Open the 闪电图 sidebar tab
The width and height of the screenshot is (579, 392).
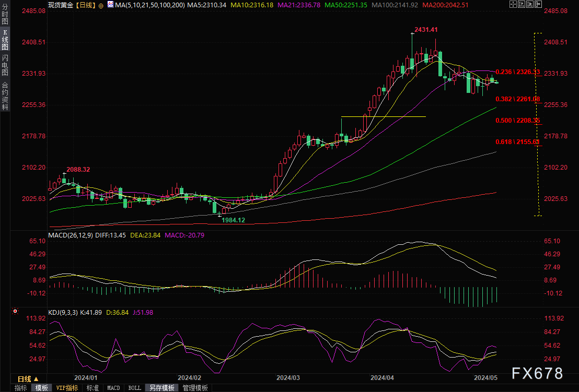click(x=5, y=65)
